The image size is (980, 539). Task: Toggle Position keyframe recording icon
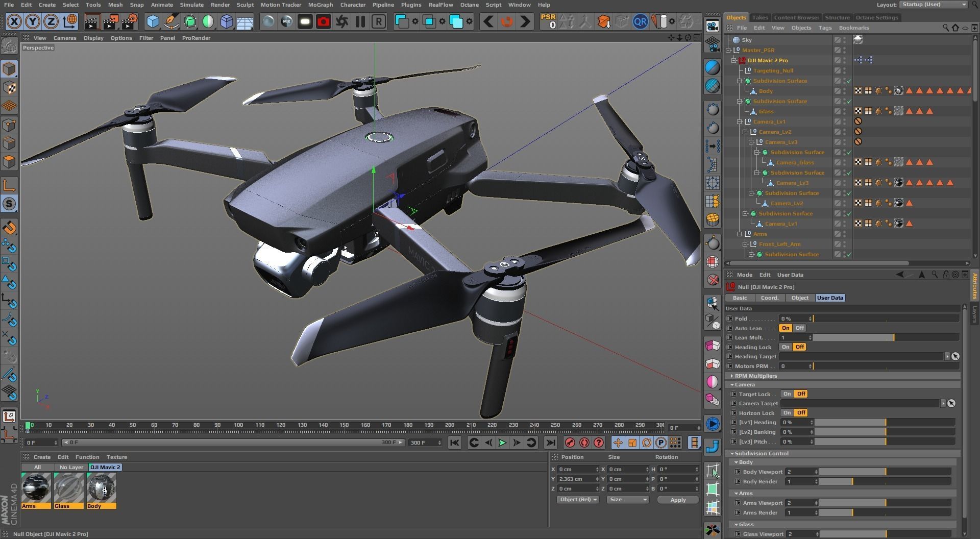coord(618,443)
